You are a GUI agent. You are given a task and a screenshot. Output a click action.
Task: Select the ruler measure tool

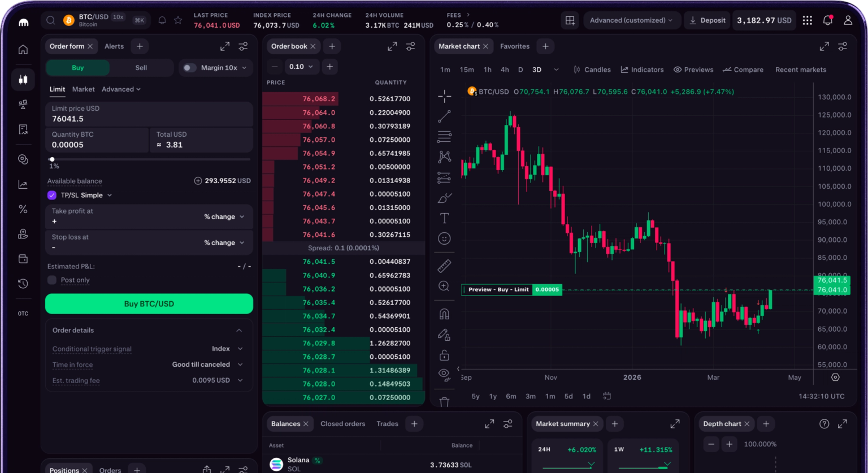(444, 266)
